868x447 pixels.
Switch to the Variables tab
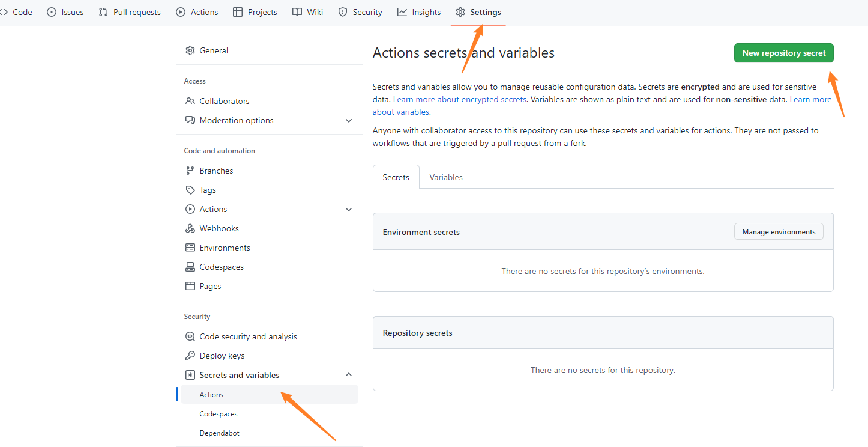click(446, 177)
